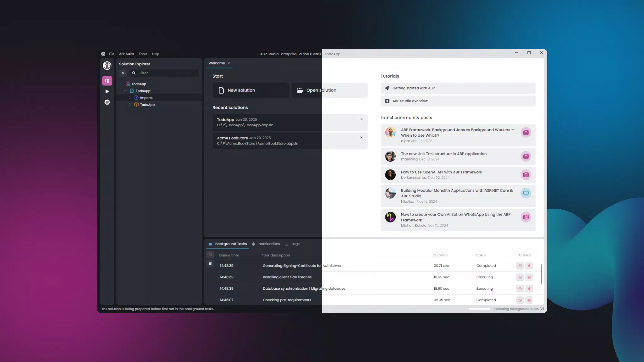This screenshot has width=644, height=362.
Task: Open the Background Jobs vs Workers post
Action: tap(458, 135)
